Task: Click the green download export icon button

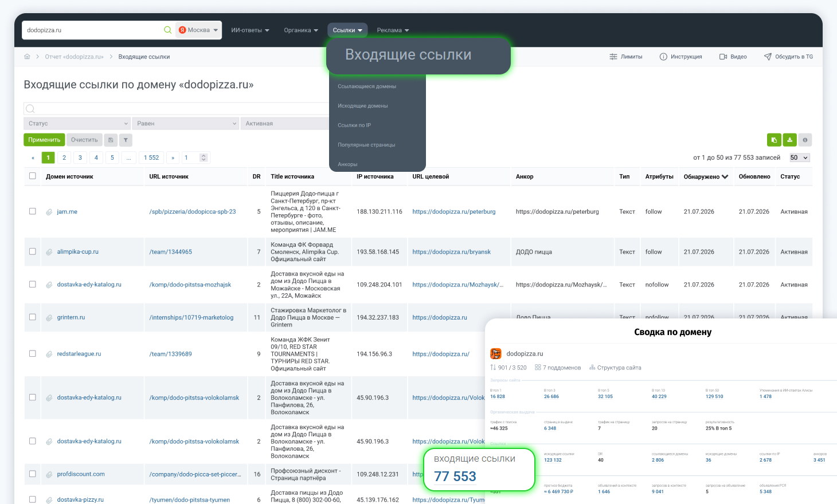Action: tap(789, 140)
